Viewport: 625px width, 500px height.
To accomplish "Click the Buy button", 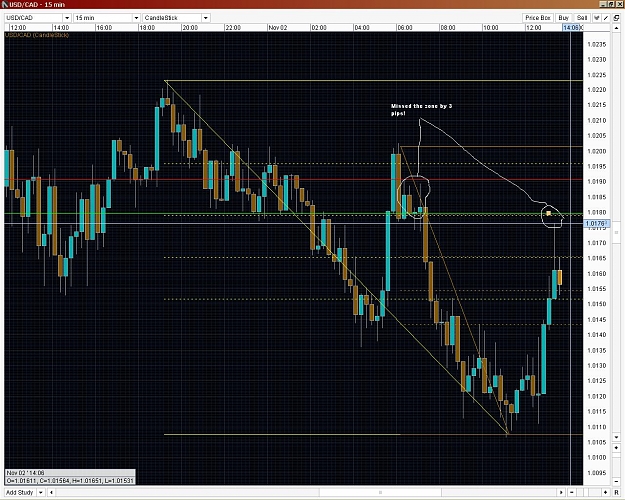I will [x=563, y=18].
